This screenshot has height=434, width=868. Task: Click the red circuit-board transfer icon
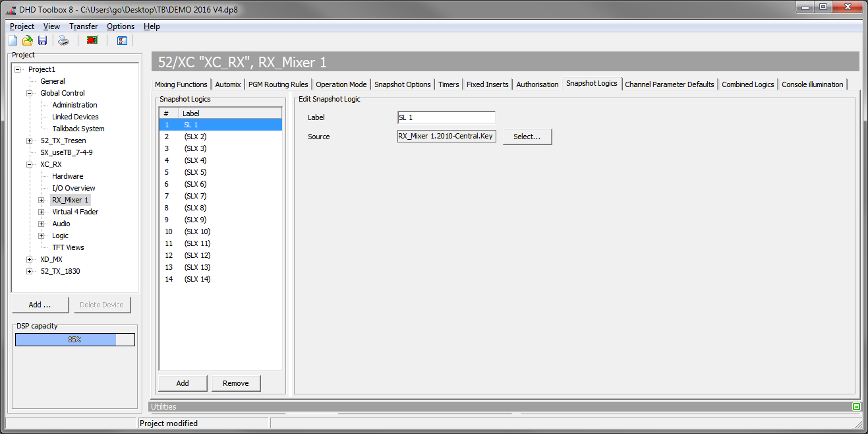coord(92,40)
